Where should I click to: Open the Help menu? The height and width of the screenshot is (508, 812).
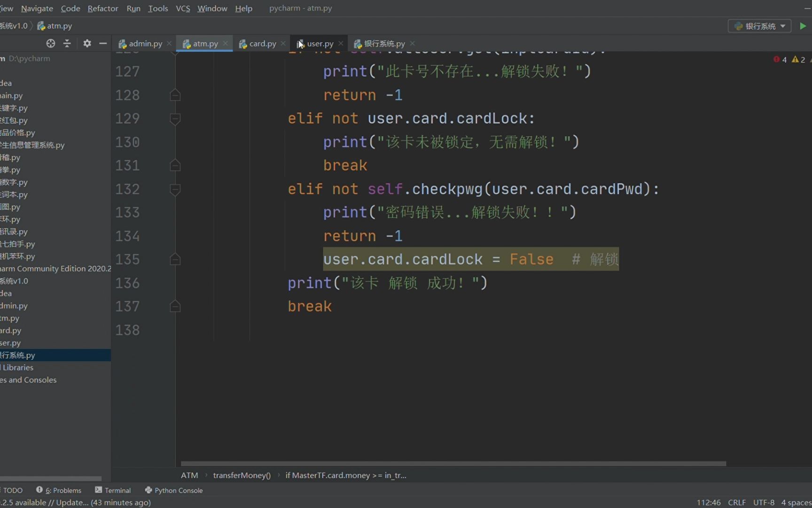pos(243,8)
